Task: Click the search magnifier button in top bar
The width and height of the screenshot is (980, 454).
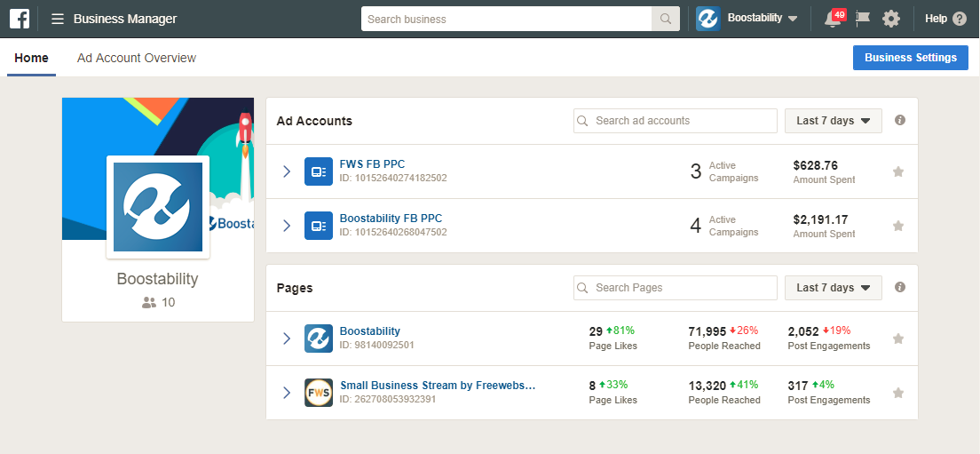Action: 666,19
